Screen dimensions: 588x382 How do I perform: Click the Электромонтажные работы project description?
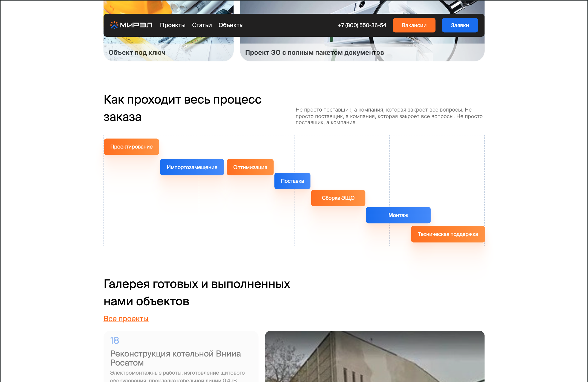[x=177, y=377]
